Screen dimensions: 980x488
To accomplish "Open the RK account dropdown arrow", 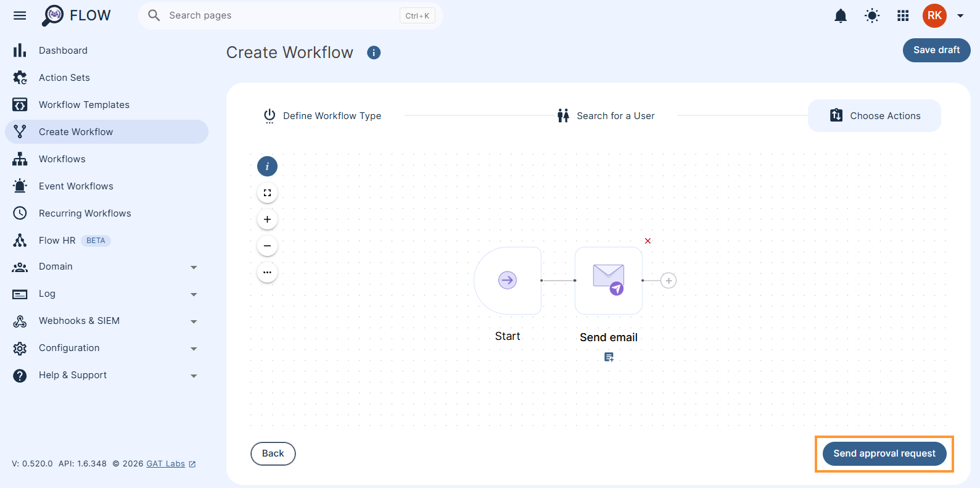I will [x=960, y=16].
